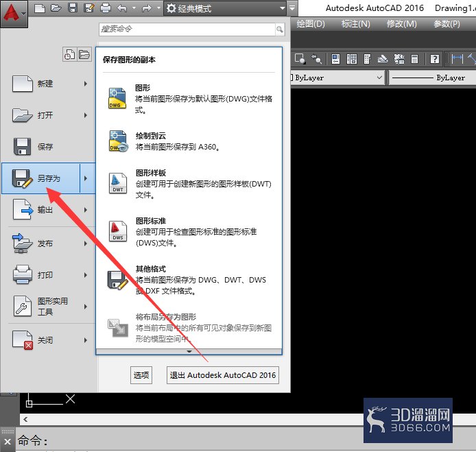The width and height of the screenshot is (476, 452).
Task: Click the Help question mark icon
Action: 435,58
